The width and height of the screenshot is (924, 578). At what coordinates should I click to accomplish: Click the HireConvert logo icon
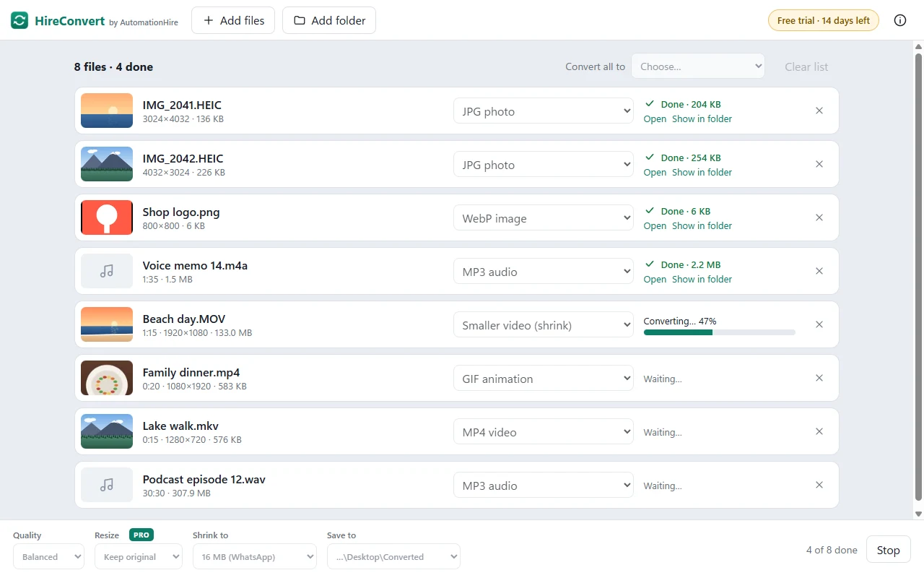coord(19,20)
